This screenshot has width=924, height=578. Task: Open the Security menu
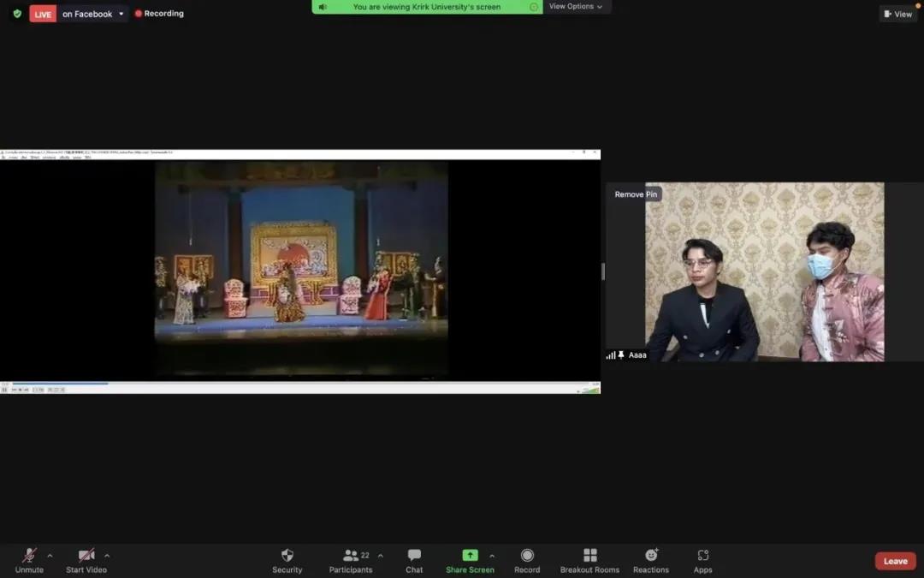[287, 561]
